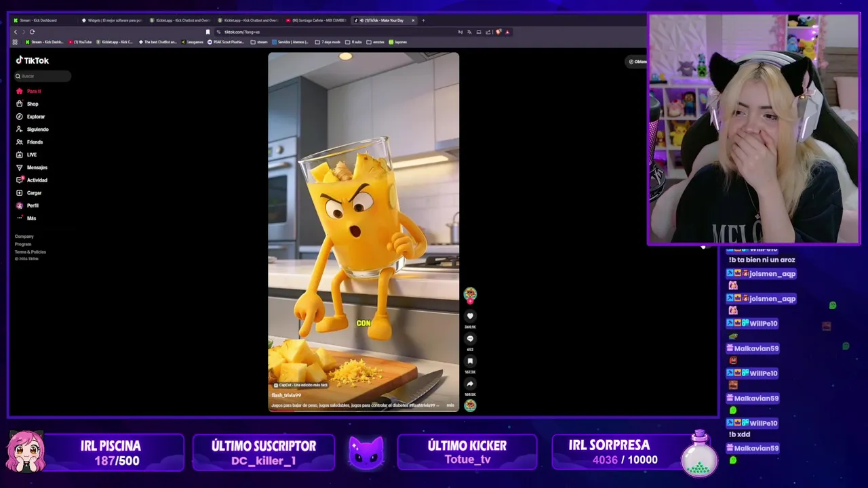The width and height of the screenshot is (868, 488).
Task: Open Mensajes inbox icon
Action: coord(20,167)
